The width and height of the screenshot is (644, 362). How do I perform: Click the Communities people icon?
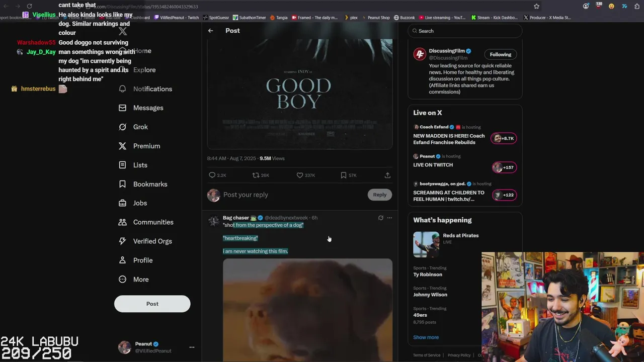pos(122,222)
